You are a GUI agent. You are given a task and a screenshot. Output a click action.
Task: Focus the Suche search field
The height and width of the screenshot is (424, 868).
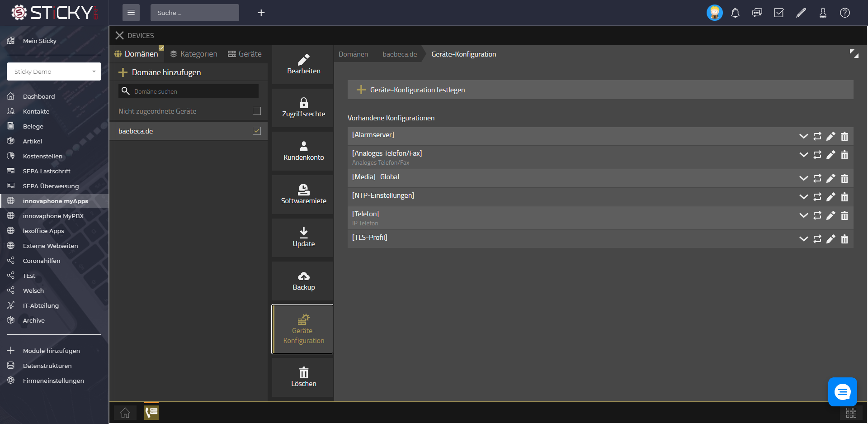coord(195,13)
